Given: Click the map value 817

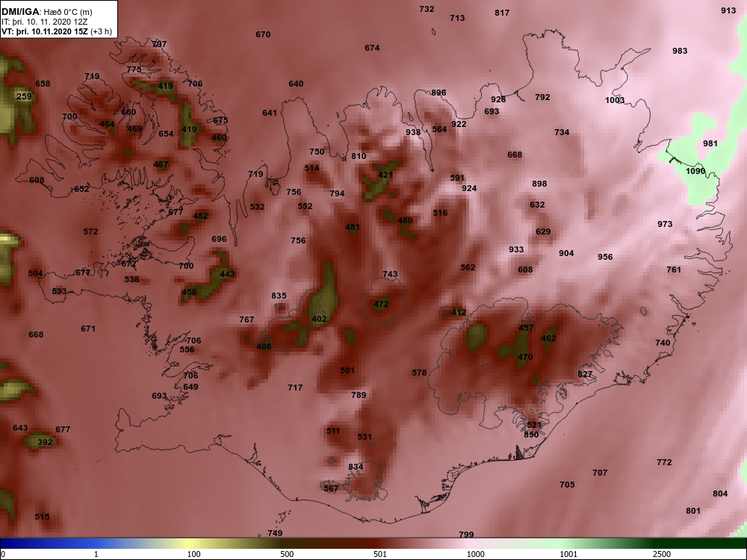Looking at the screenshot, I should tap(502, 13).
